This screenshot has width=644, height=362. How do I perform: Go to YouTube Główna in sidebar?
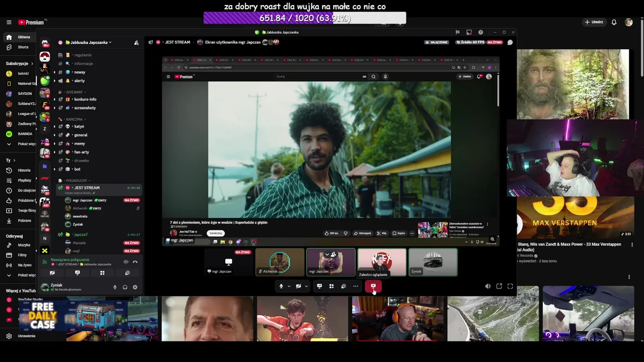(19, 37)
